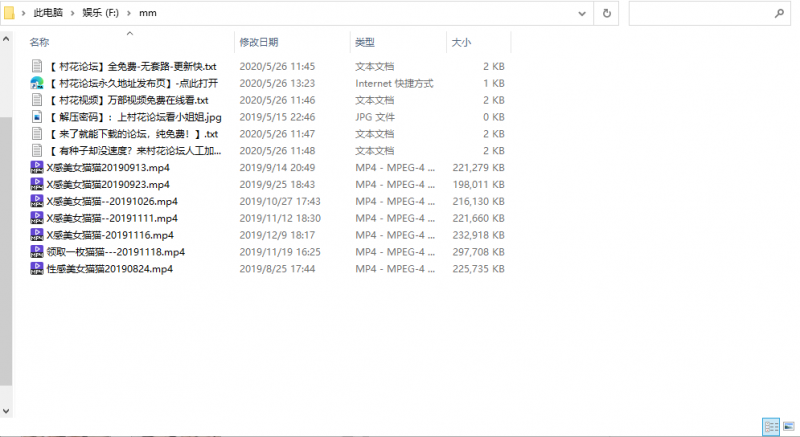The width and height of the screenshot is (800, 437).
Task: Click the folder icon at the address bar start
Action: [9, 13]
